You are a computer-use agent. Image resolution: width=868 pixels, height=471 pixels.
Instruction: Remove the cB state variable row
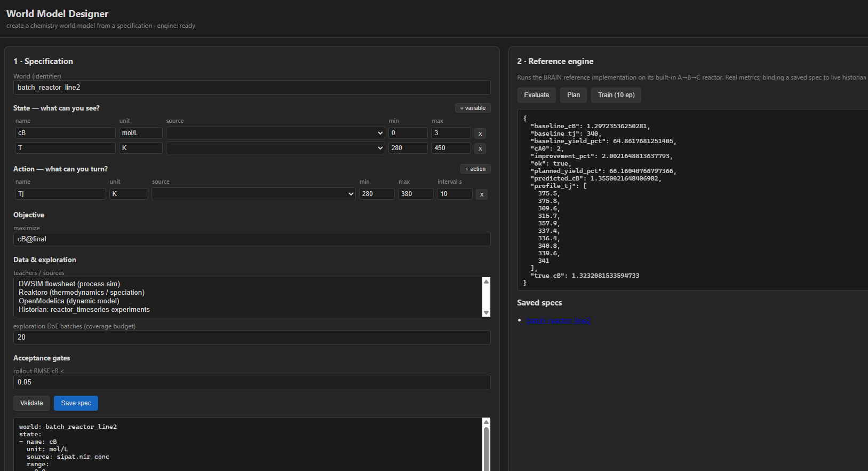pyautogui.click(x=480, y=134)
